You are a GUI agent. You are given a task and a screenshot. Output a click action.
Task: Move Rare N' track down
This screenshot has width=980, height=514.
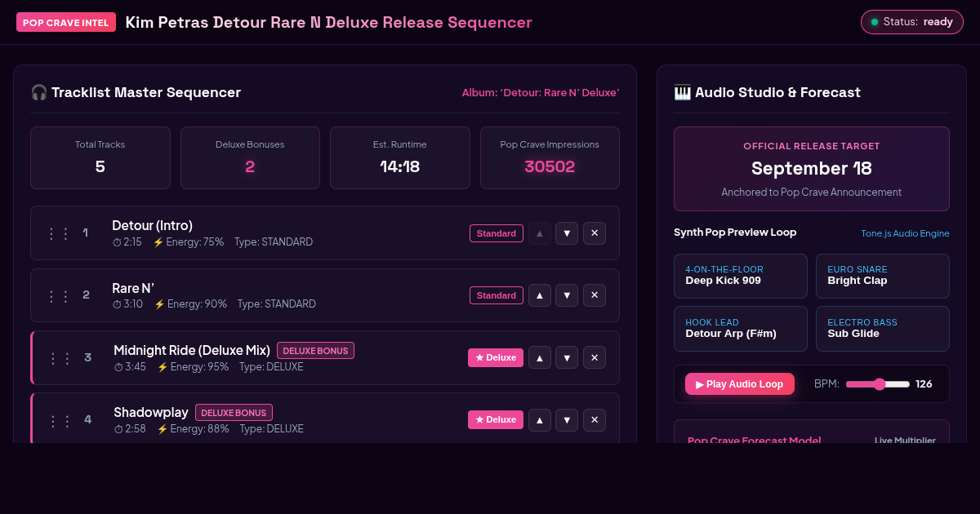pos(567,295)
